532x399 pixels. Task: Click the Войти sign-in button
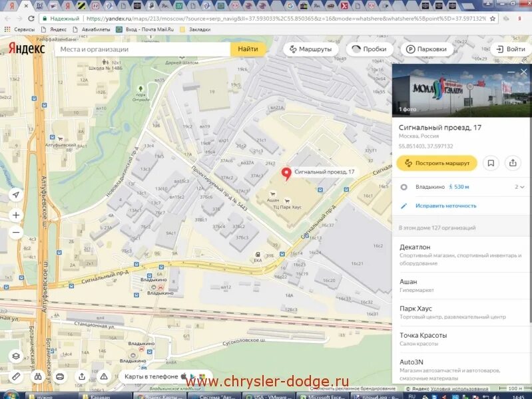click(x=511, y=49)
